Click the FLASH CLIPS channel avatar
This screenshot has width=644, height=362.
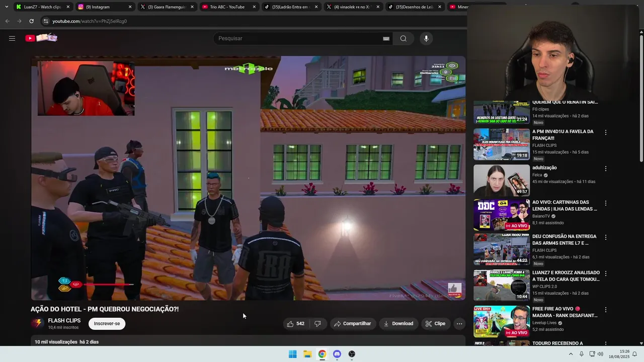point(37,324)
